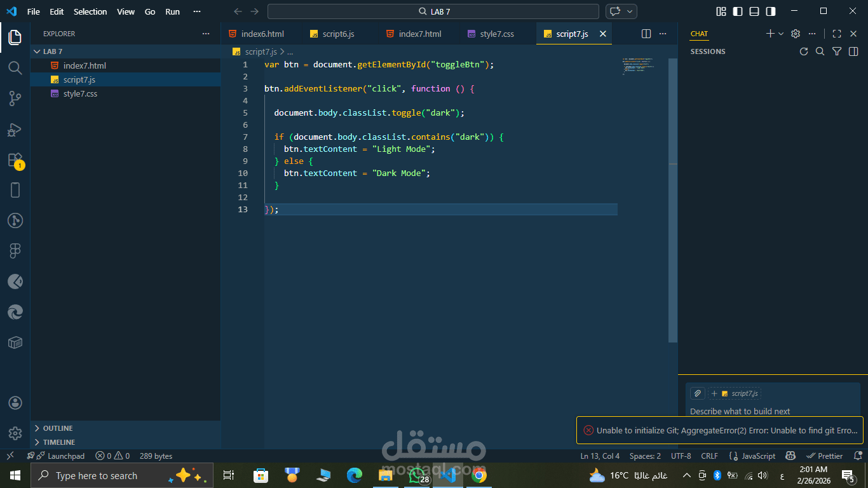Open index7.html in the Explorer tree
The height and width of the screenshot is (488, 868).
click(x=126, y=65)
